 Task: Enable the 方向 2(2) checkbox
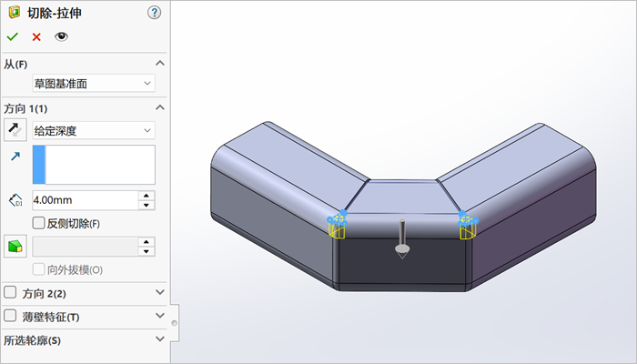pos(10,292)
